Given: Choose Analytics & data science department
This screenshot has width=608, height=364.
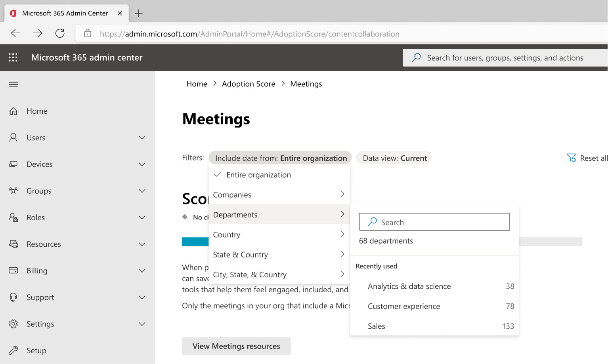Looking at the screenshot, I should click(434, 286).
